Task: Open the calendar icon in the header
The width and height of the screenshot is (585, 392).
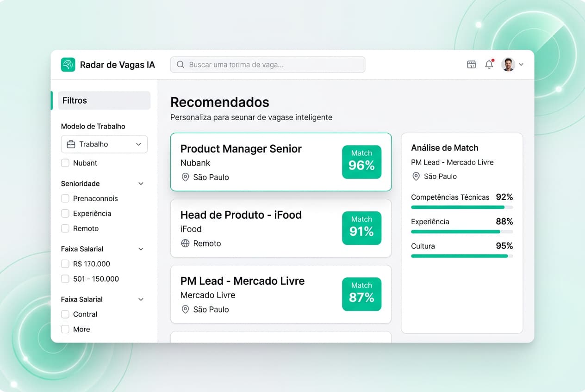Action: [x=472, y=65]
